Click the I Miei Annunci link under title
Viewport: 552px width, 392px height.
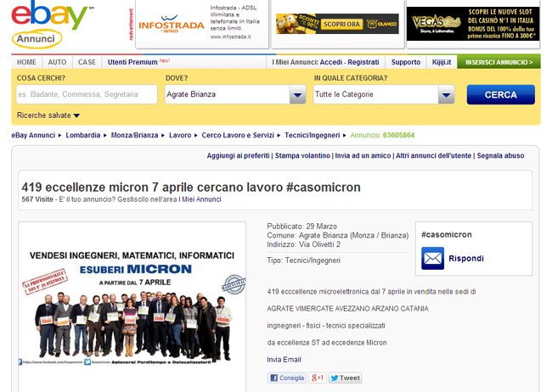click(200, 199)
